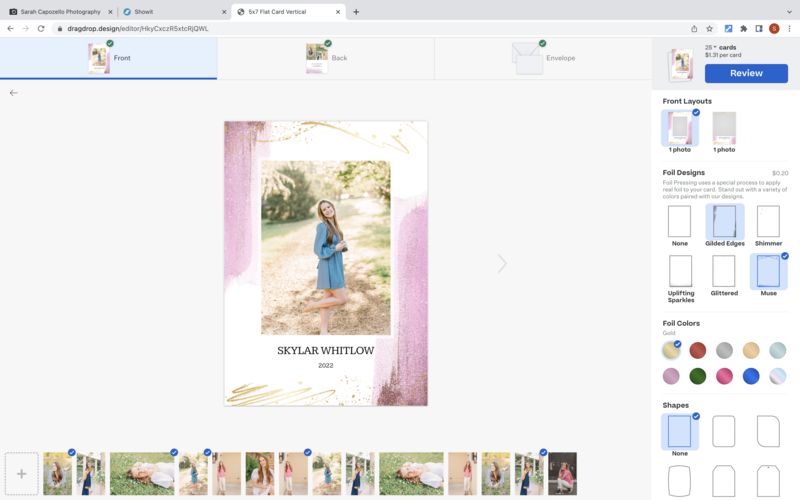Select the Gilded Edges foil design

(x=724, y=222)
